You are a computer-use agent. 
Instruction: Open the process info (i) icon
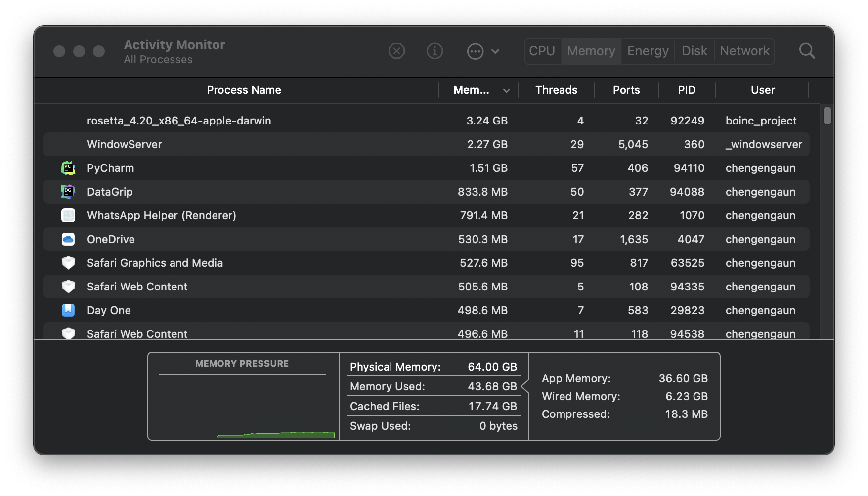click(434, 51)
